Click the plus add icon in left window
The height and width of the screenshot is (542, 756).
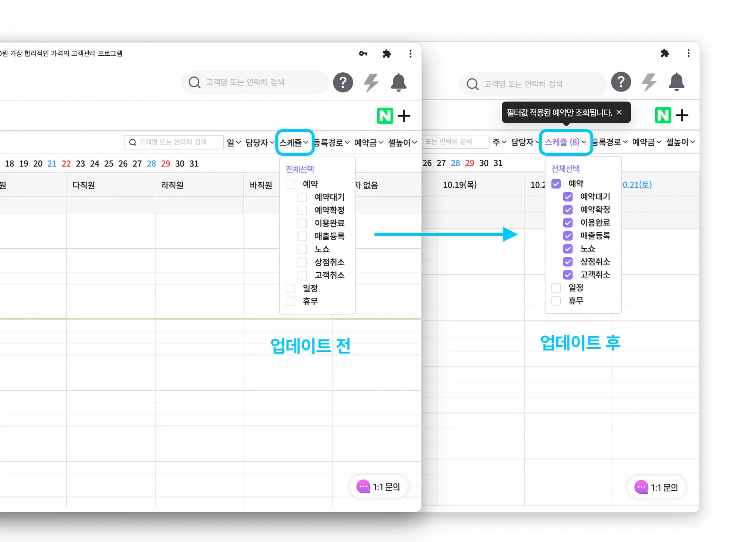pos(404,116)
